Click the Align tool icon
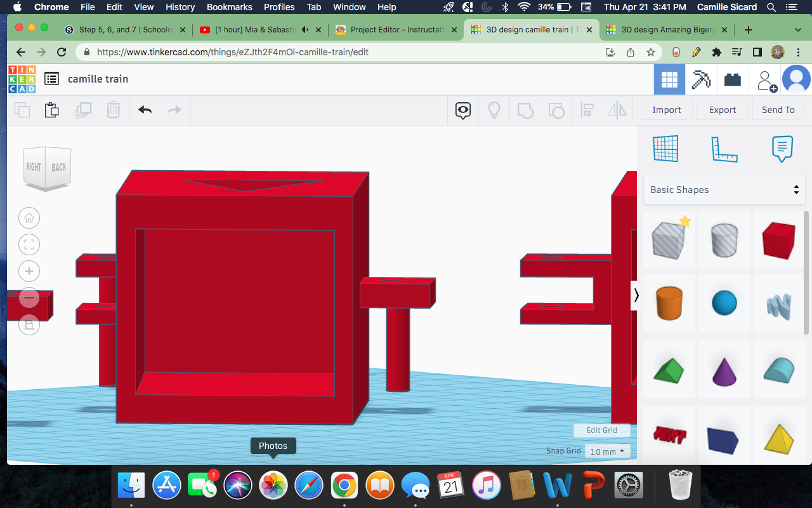Image resolution: width=812 pixels, height=508 pixels. click(x=587, y=110)
